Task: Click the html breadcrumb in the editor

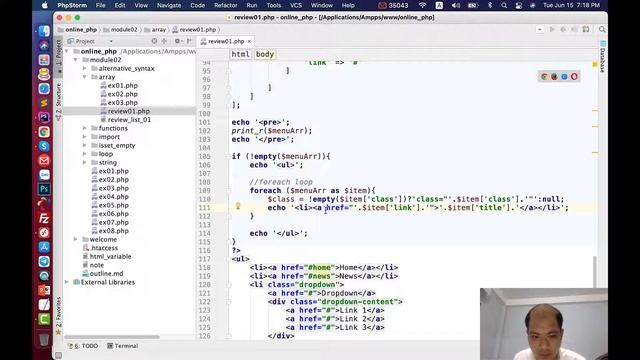Action: (240, 54)
